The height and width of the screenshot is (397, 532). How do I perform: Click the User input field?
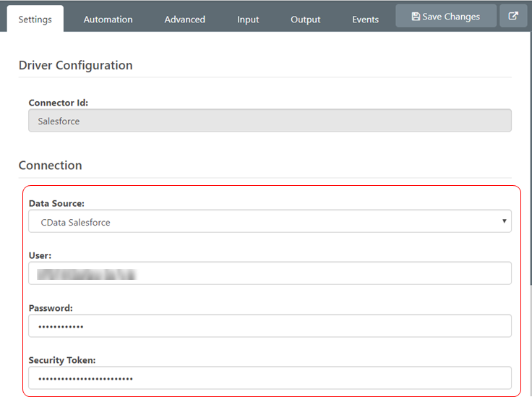coord(270,273)
